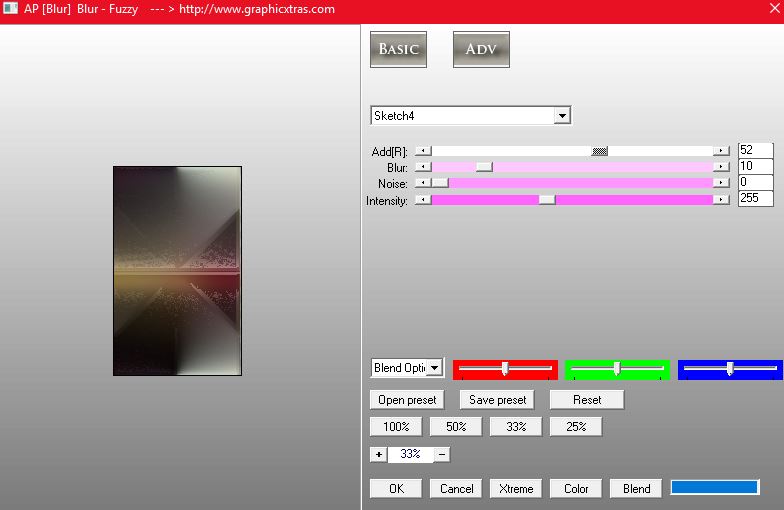The image size is (784, 510).
Task: Click the Color button
Action: (576, 488)
